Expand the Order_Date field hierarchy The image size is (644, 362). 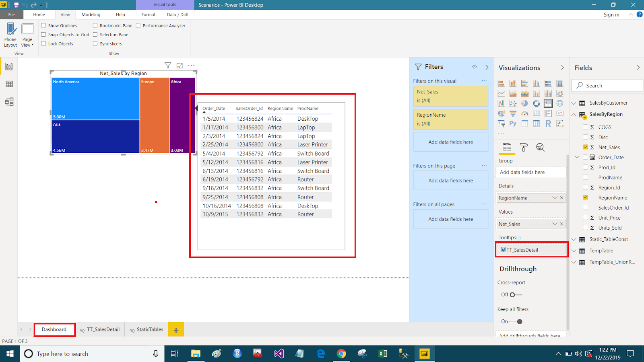pos(577,157)
